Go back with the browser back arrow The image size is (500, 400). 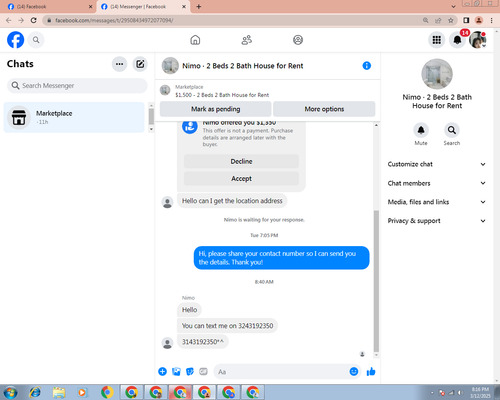coord(9,20)
